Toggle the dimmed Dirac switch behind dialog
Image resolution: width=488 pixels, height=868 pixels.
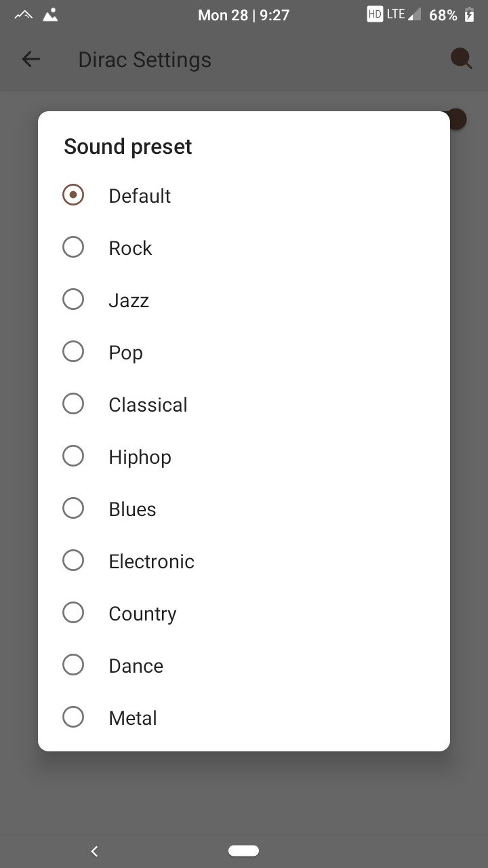tap(457, 119)
